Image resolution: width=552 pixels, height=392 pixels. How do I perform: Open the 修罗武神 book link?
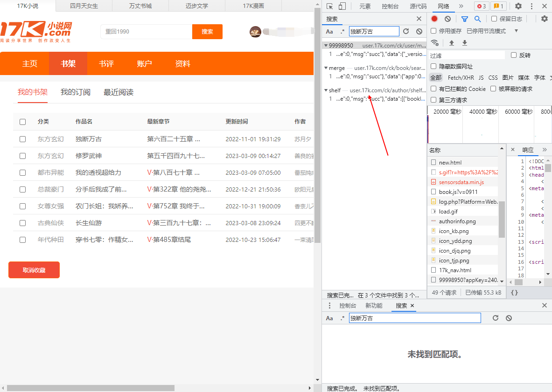88,156
